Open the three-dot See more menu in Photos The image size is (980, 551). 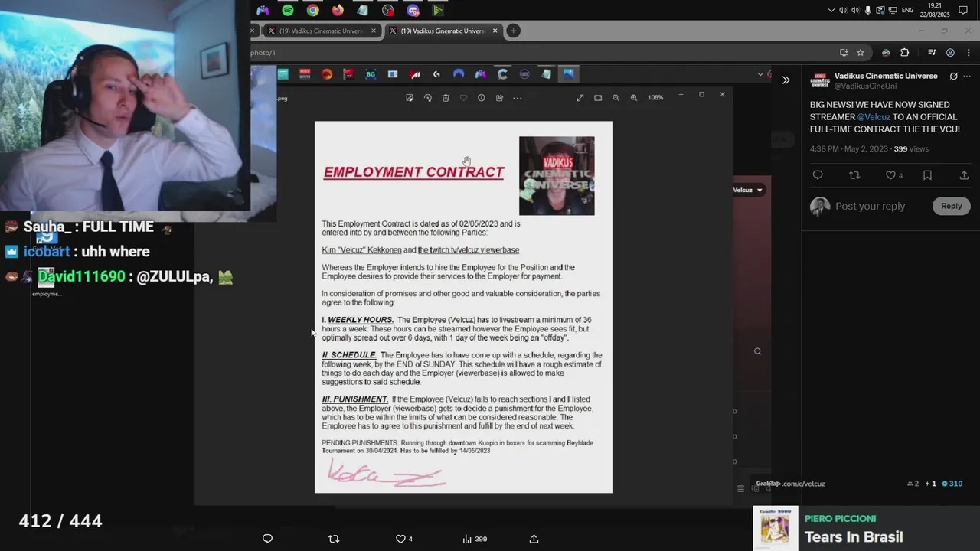[x=518, y=98]
